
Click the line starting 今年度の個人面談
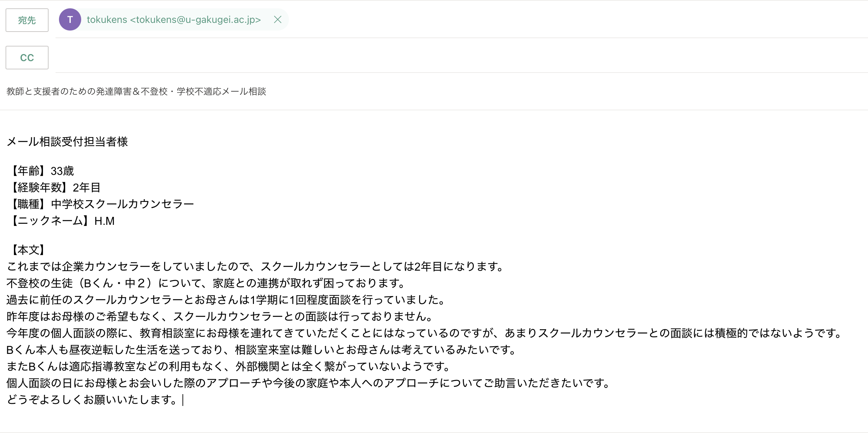[x=423, y=333]
